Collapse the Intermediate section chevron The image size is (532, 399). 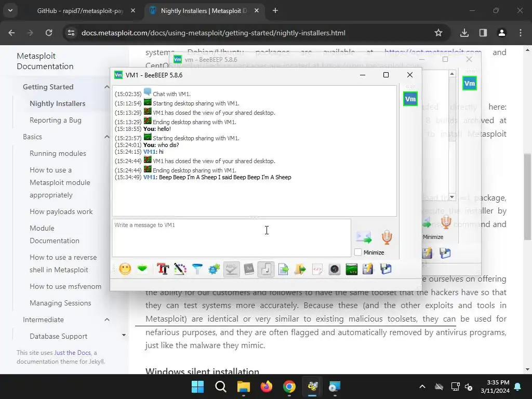(107, 320)
